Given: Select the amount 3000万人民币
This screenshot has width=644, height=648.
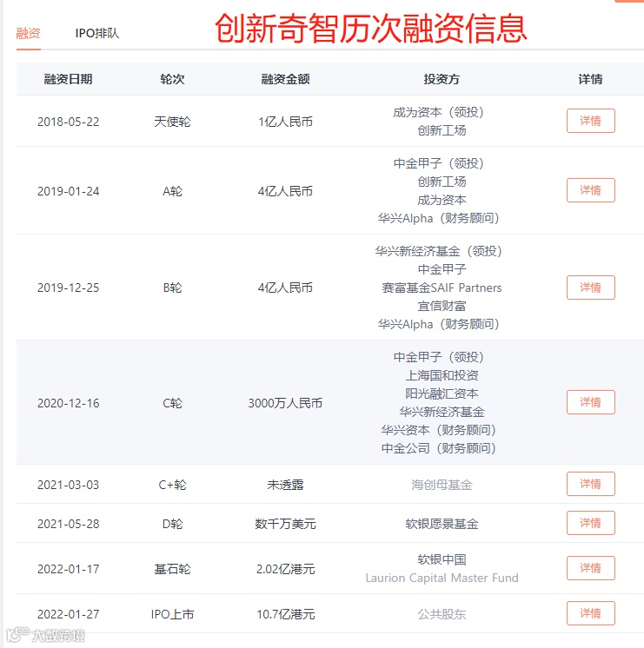Looking at the screenshot, I should pos(285,403).
